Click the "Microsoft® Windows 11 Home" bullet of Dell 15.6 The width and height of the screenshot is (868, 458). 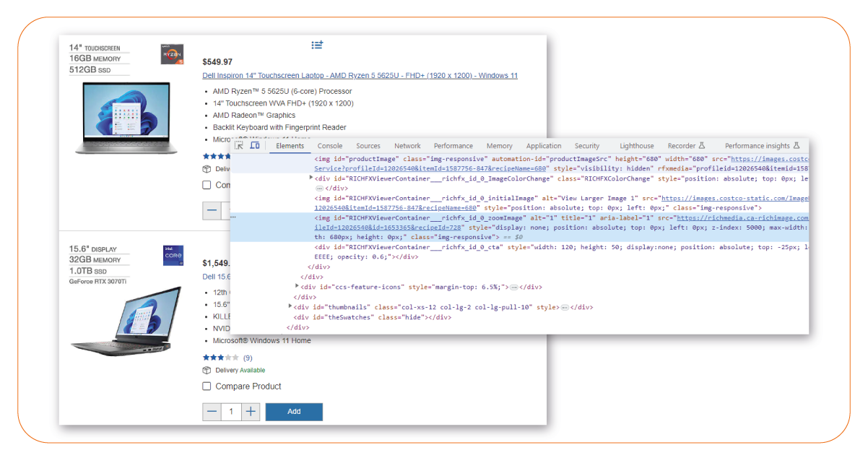262,341
